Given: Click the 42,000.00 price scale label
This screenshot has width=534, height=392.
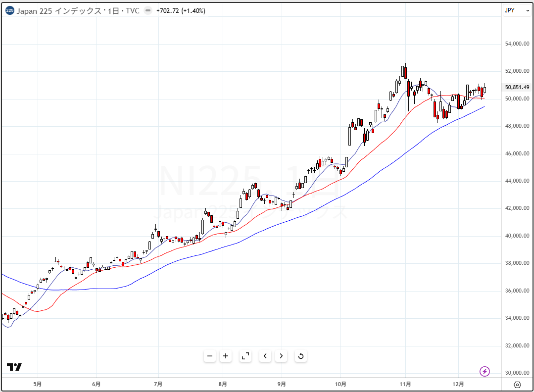Looking at the screenshot, I should (x=517, y=208).
